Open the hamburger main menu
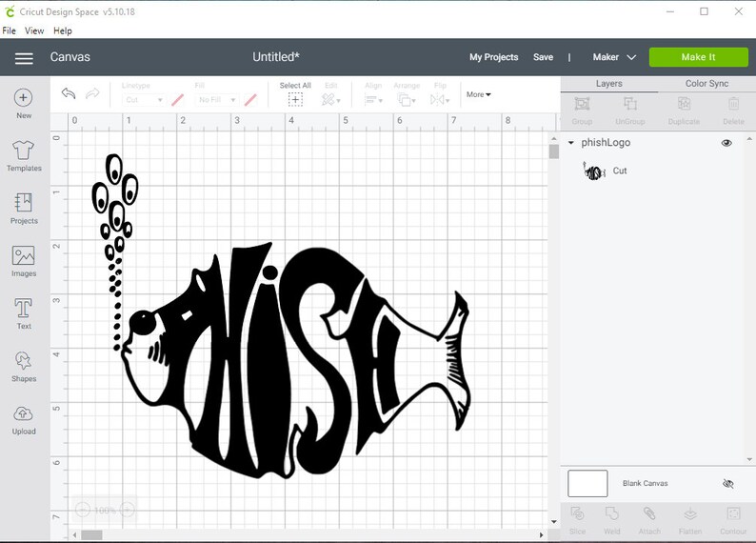This screenshot has height=543, width=756. (24, 58)
